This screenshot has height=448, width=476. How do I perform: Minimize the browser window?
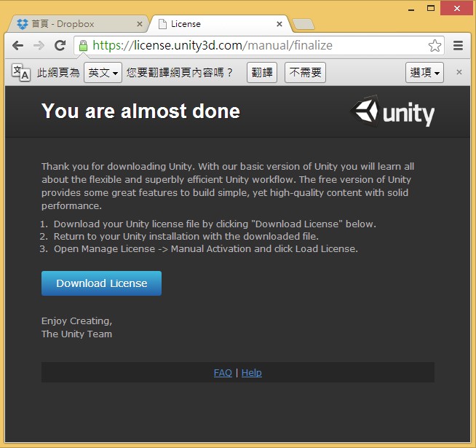pyautogui.click(x=411, y=9)
